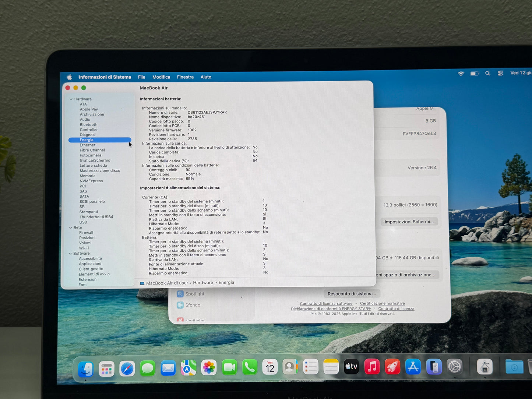Image resolution: width=532 pixels, height=399 pixels.
Task: Open Launchpad from the Dock
Action: tap(106, 369)
